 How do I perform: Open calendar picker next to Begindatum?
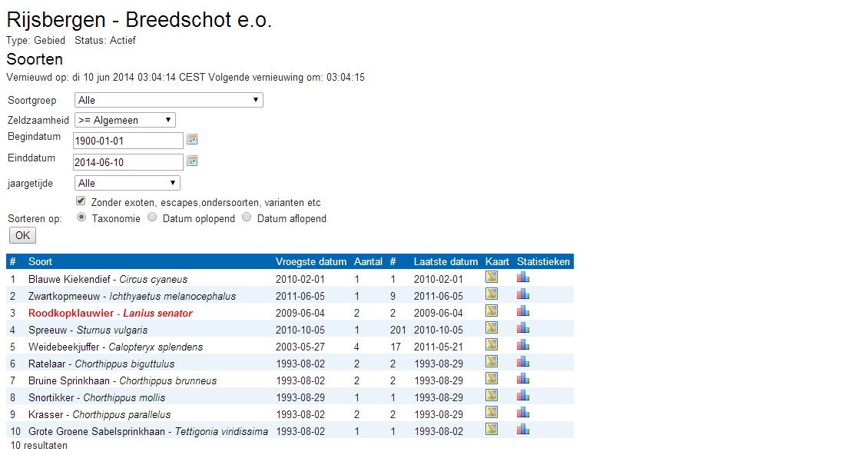[x=192, y=139]
